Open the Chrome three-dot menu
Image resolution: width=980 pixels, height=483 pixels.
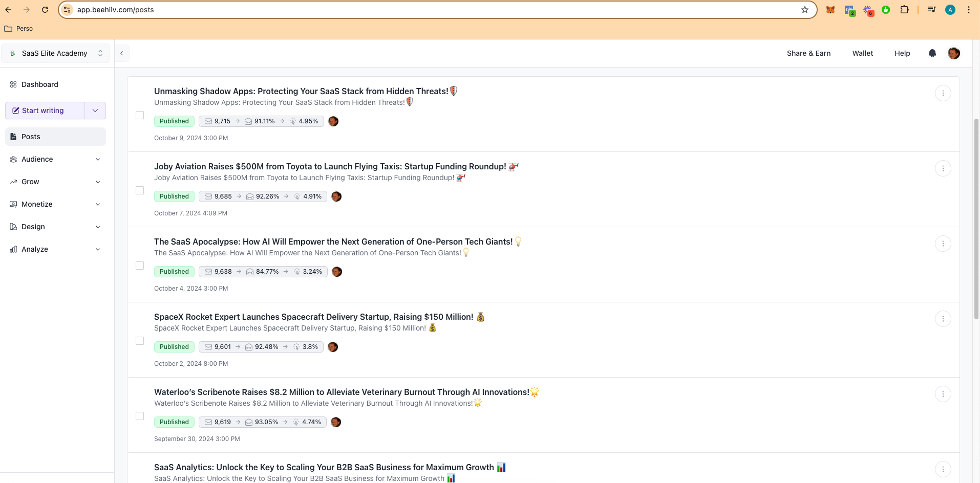coord(969,10)
